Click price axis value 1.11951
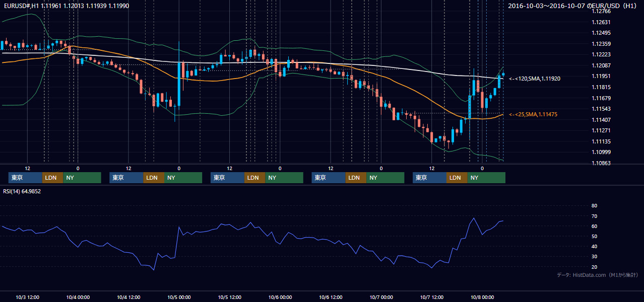 coord(601,76)
